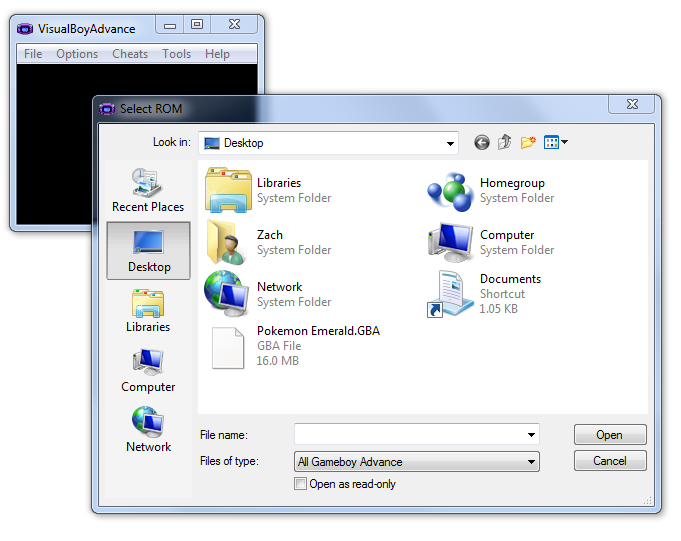Open Options menu in VisualBoyAdvance

pos(77,54)
